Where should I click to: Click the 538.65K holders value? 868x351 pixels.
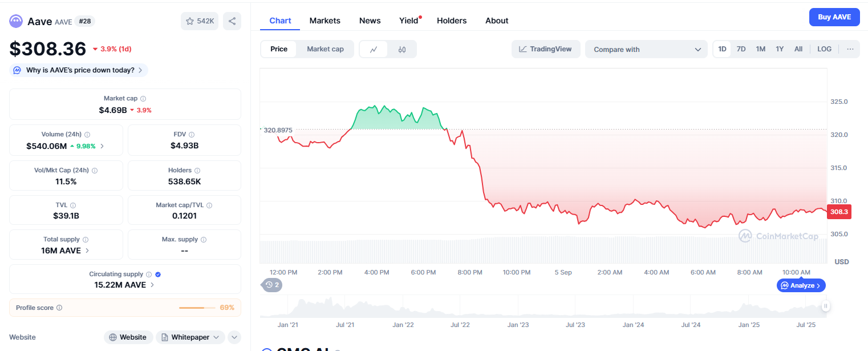[x=184, y=181]
